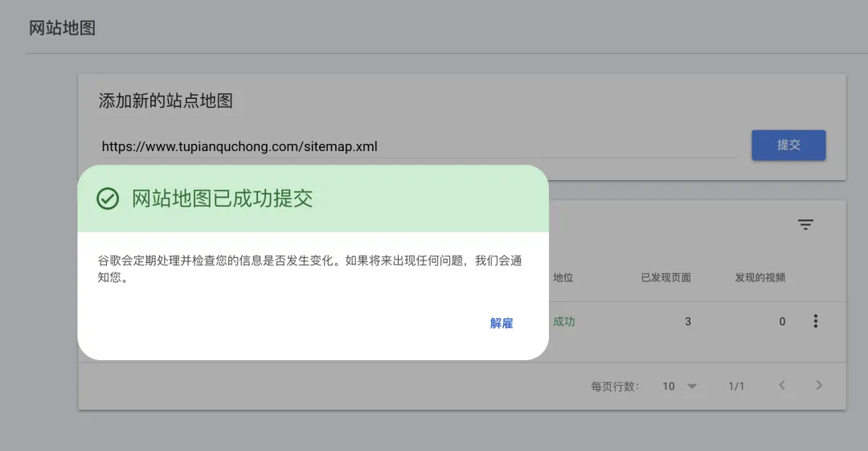Click the discovered pages count 3

point(687,322)
